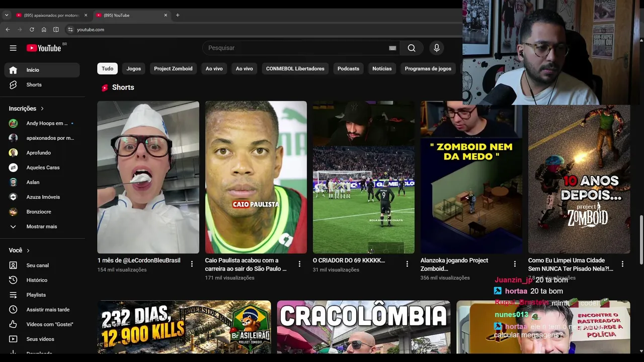644x362 pixels.
Task: Open the Aqueles Caras channel
Action: 42,167
